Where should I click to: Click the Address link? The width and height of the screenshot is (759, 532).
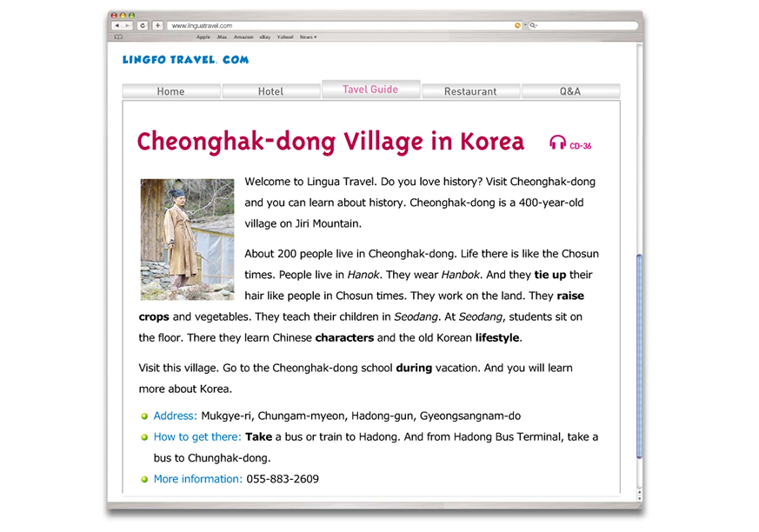175,416
